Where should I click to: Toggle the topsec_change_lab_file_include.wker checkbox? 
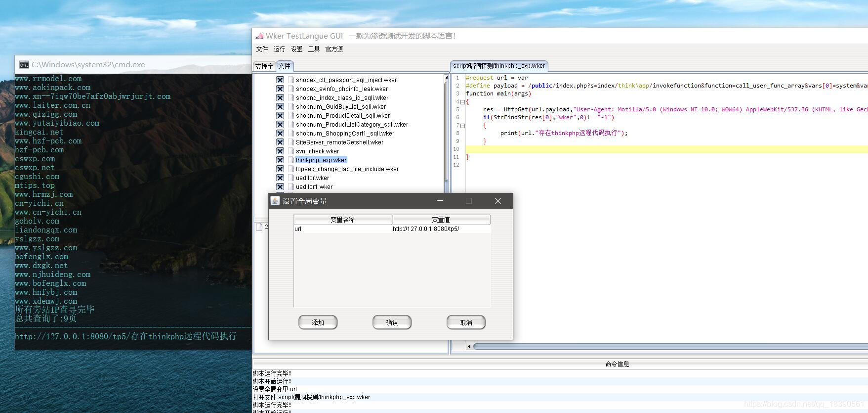[280, 169]
